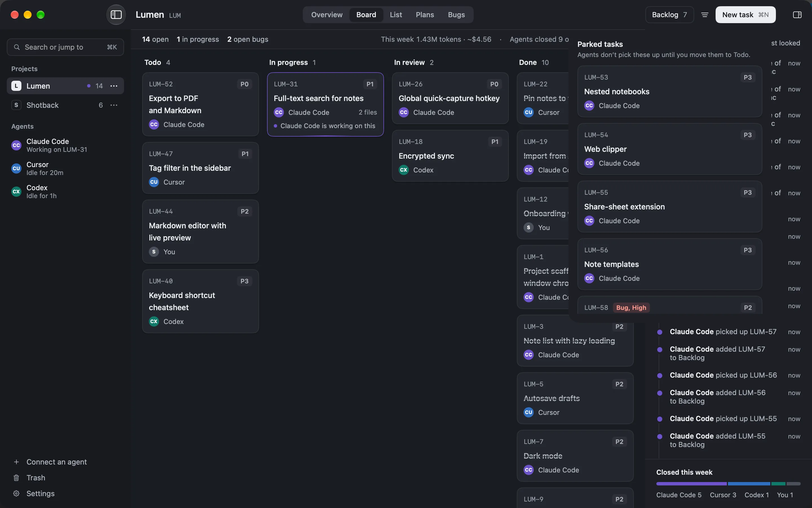This screenshot has height=508, width=812.
Task: Open Share-sheet extension parked task
Action: coord(669,207)
